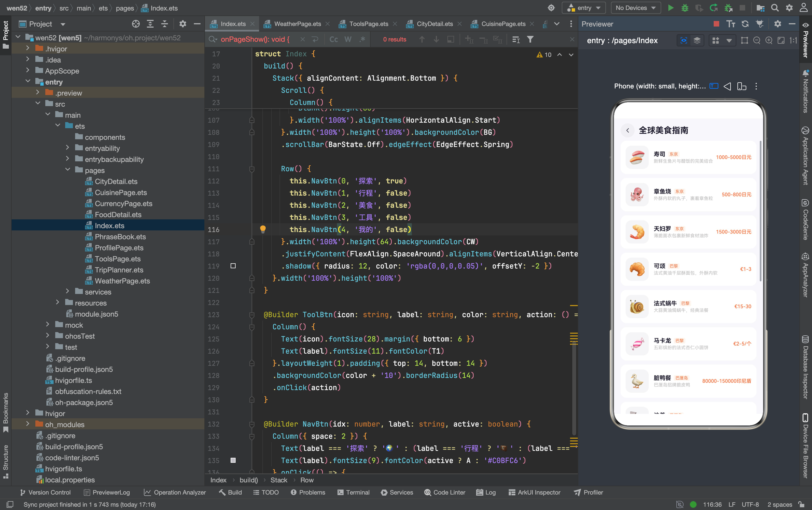Open Version Control panel
The height and width of the screenshot is (510, 812).
click(45, 493)
